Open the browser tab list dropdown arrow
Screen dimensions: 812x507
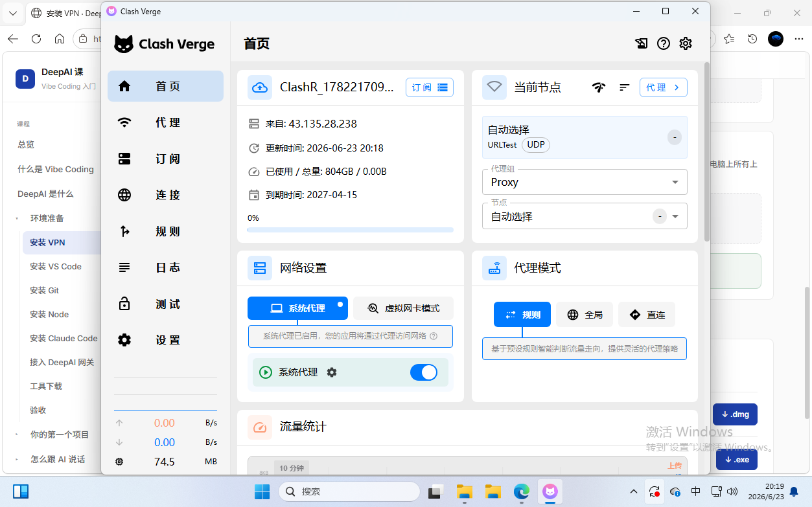click(12, 13)
